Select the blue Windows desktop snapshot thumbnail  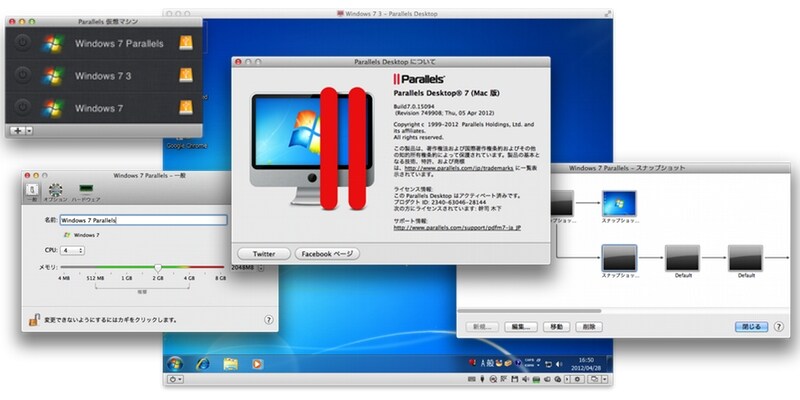pos(619,203)
